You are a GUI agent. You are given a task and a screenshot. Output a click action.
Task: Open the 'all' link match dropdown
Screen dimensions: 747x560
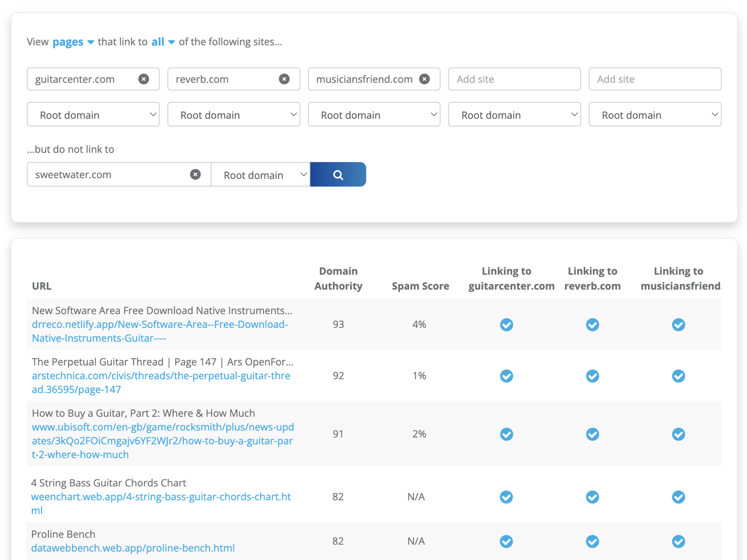(x=163, y=42)
